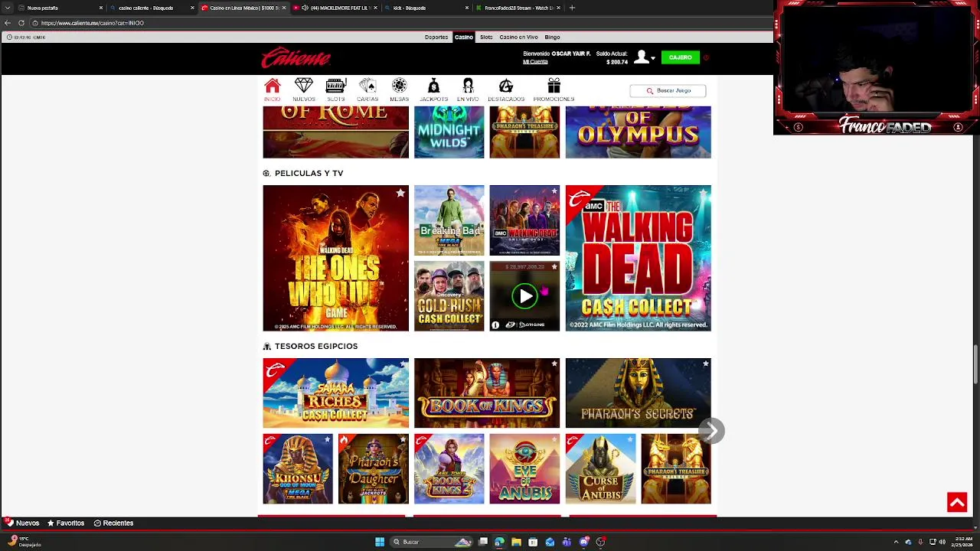Open the Inicio home icon
This screenshot has height=551, width=980.
tap(273, 90)
